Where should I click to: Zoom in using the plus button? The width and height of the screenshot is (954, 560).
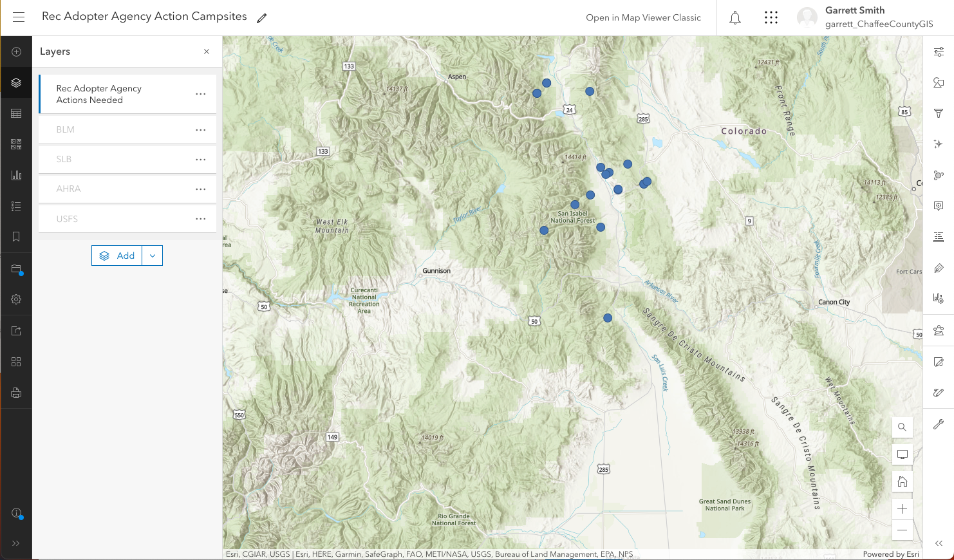click(902, 509)
